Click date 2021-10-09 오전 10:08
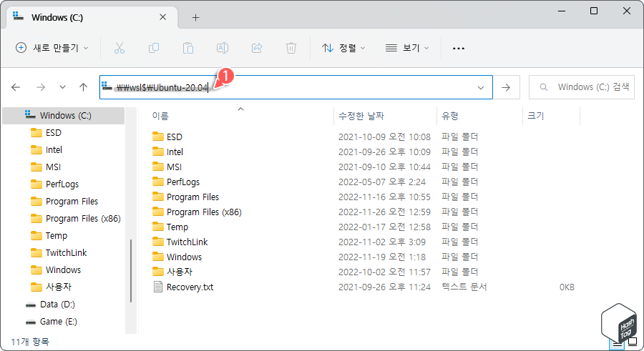The width and height of the screenshot is (644, 351). (384, 137)
